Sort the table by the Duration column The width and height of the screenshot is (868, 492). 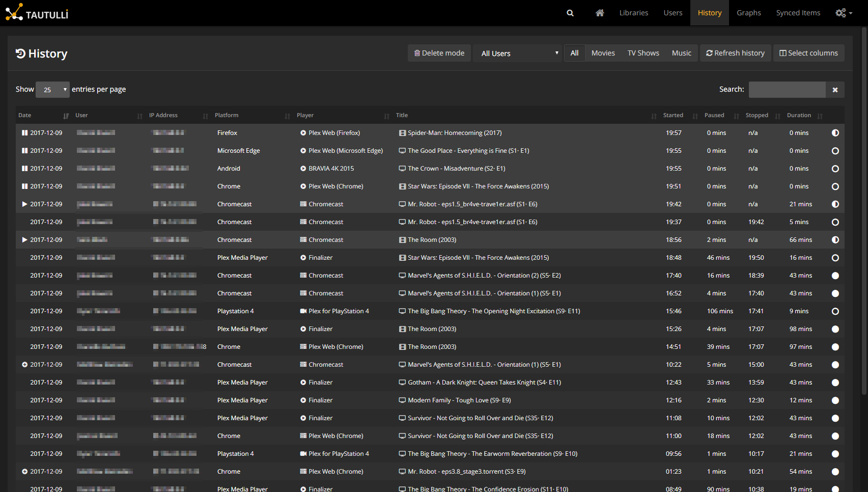(x=799, y=115)
